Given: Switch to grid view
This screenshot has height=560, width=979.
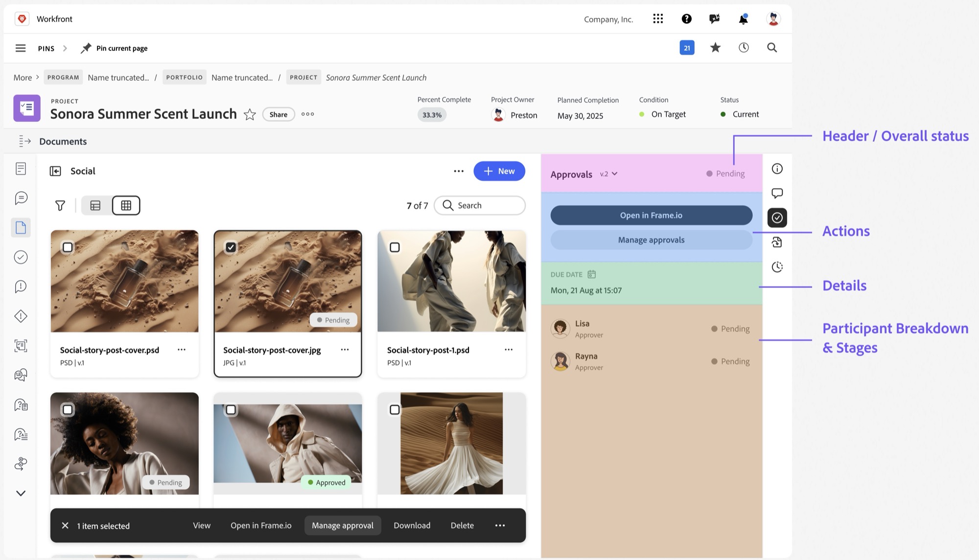Looking at the screenshot, I should click(x=126, y=205).
